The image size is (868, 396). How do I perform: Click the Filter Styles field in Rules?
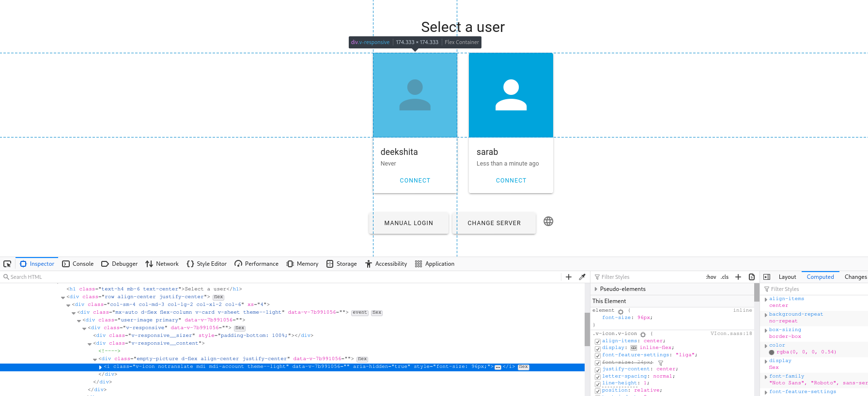coord(647,277)
